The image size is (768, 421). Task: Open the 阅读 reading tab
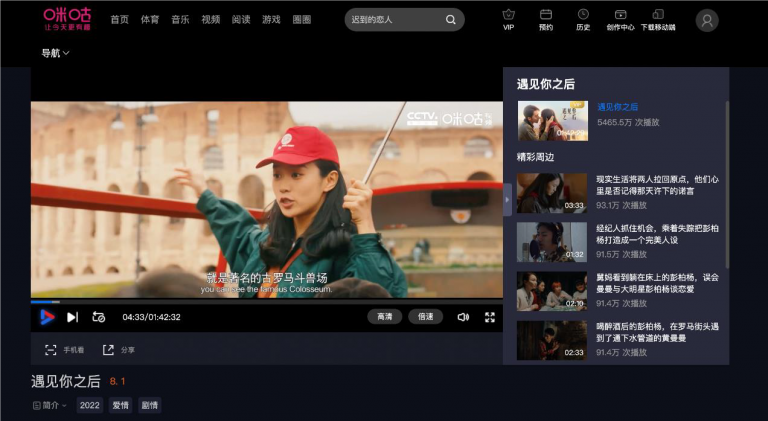coord(241,20)
